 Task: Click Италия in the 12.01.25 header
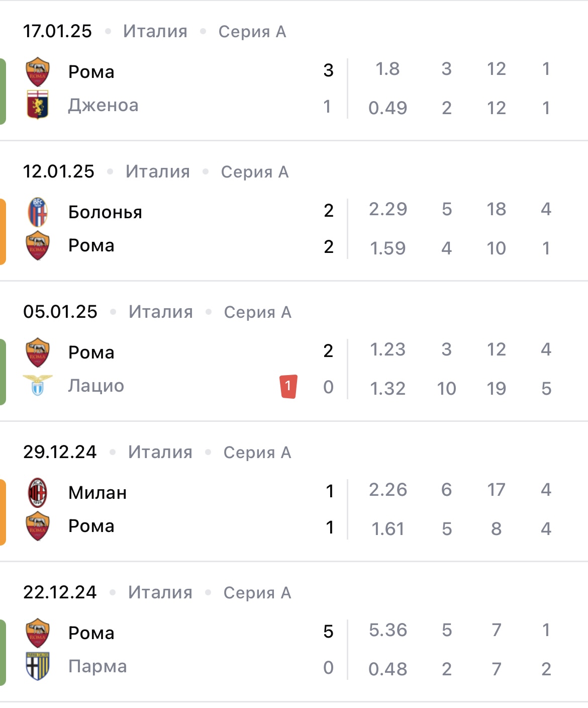click(x=158, y=172)
